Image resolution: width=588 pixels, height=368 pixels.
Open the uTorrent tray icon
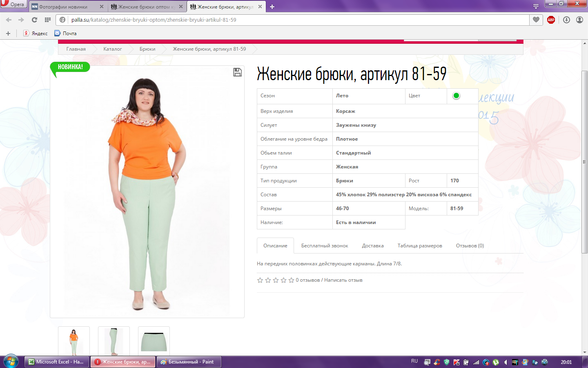496,362
